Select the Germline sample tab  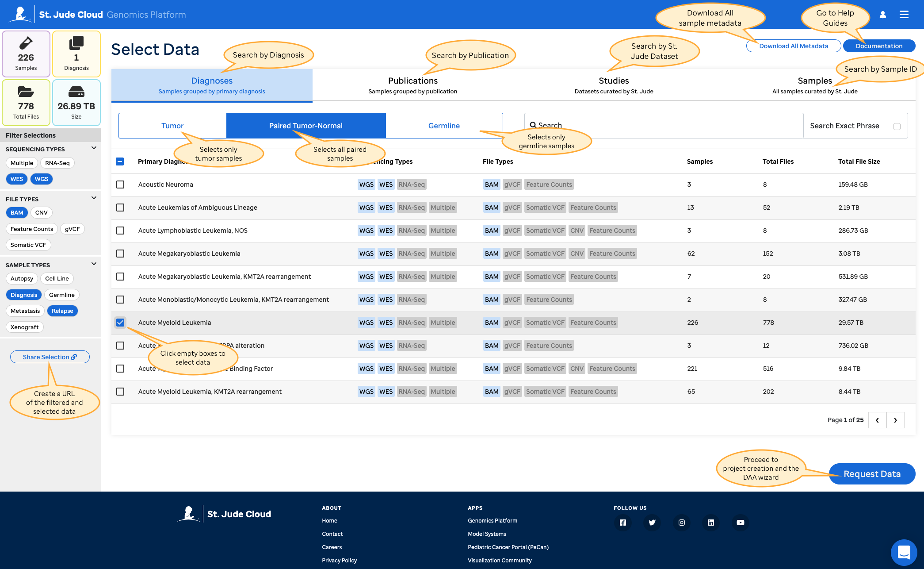444,126
